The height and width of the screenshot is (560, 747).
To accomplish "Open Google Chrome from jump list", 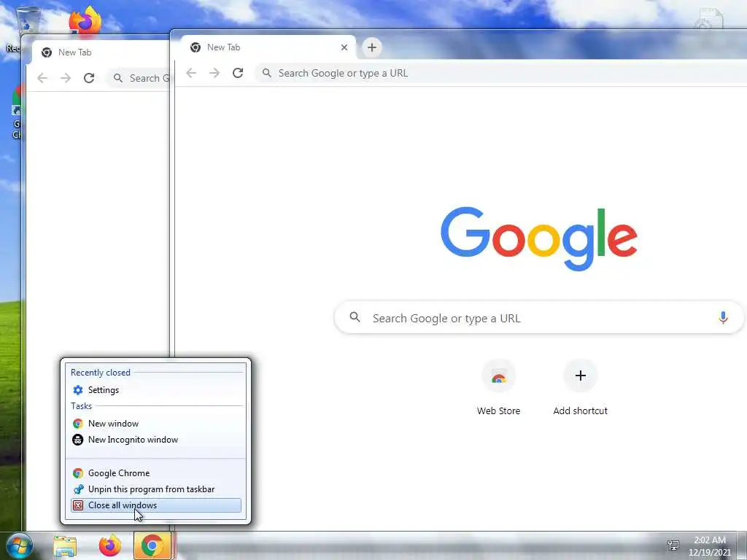I will 156,472.
